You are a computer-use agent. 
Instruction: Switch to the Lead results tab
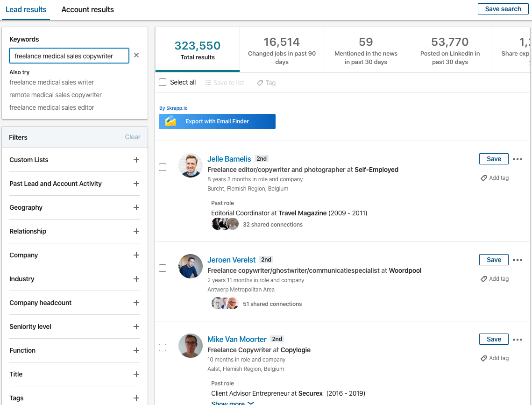26,9
